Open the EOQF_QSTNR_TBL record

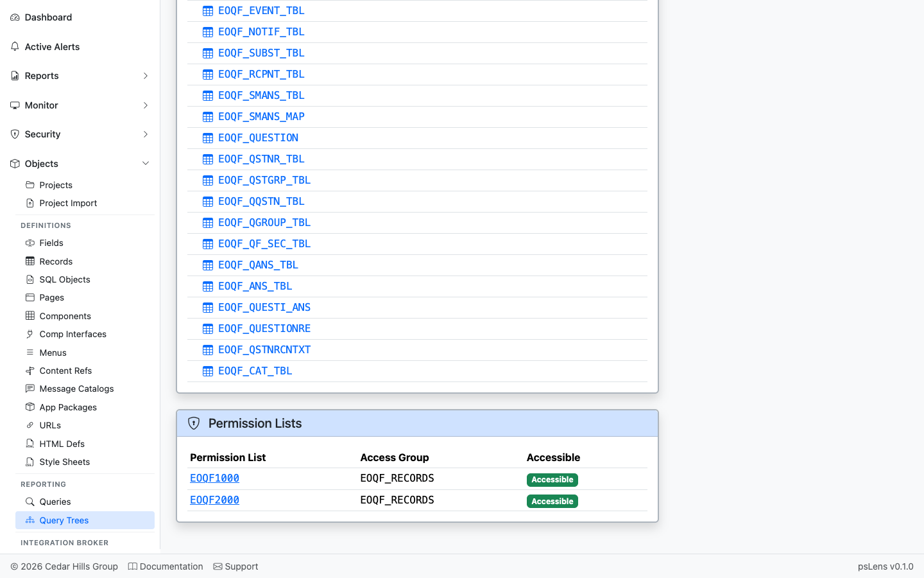pyautogui.click(x=261, y=159)
